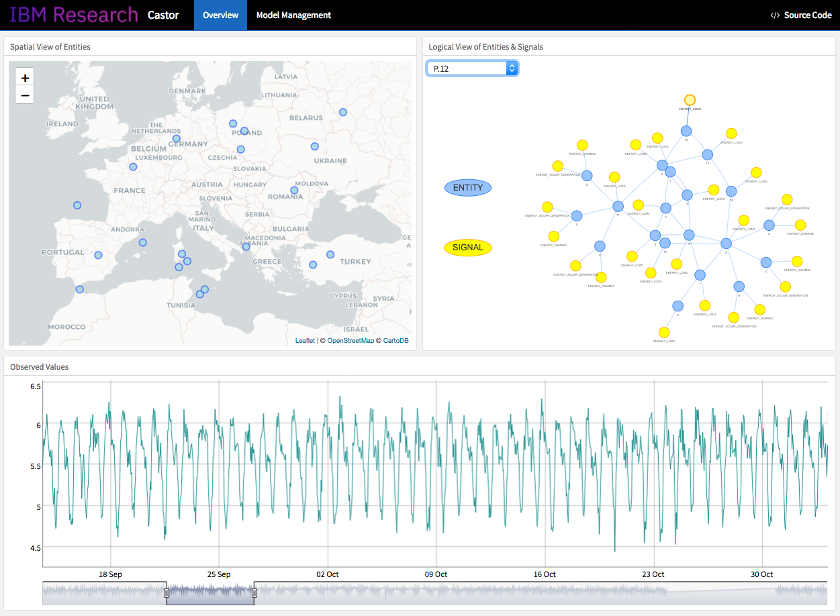Viewport: 840px width, 616px height.
Task: Select the map marker near Gibraltar strait
Action: [80, 289]
